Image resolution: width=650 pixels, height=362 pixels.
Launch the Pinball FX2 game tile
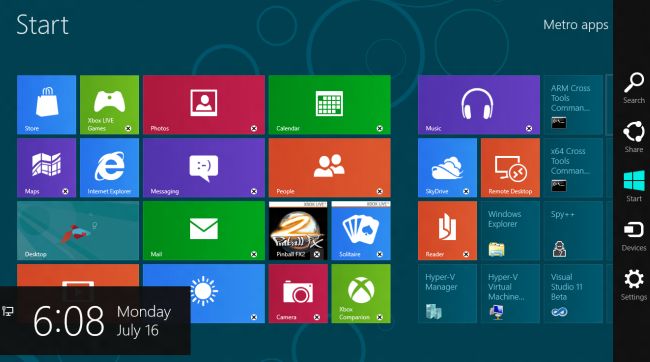pos(298,231)
